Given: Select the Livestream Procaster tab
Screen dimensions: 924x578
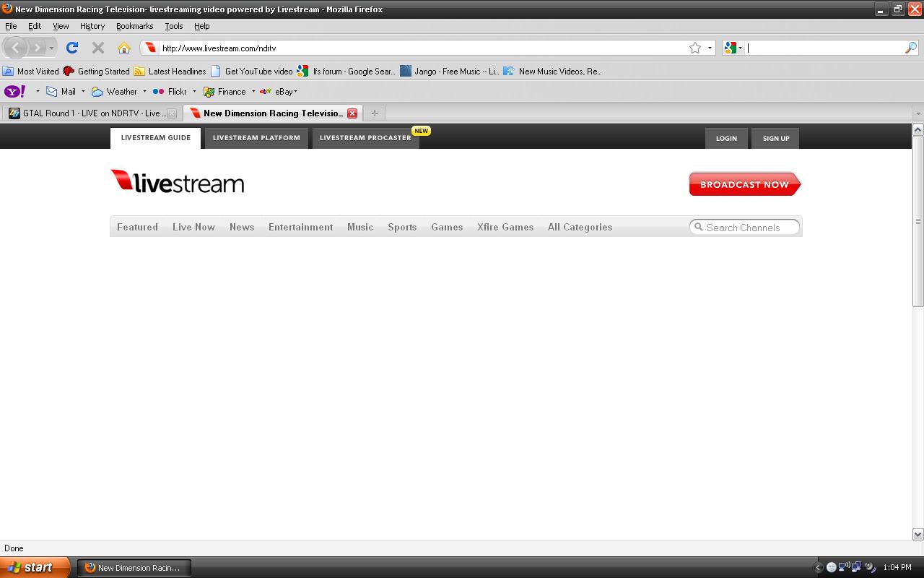Looking at the screenshot, I should click(x=365, y=138).
